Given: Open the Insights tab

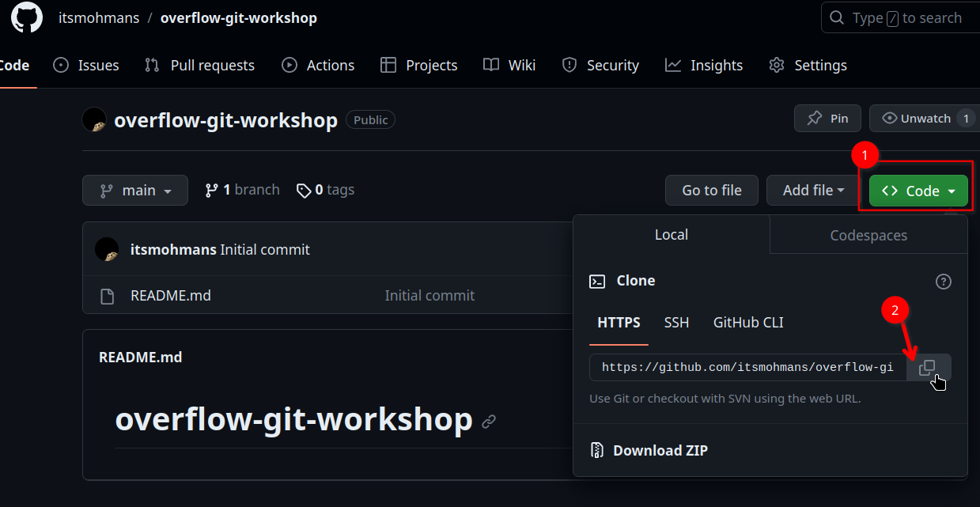Looking at the screenshot, I should (705, 66).
